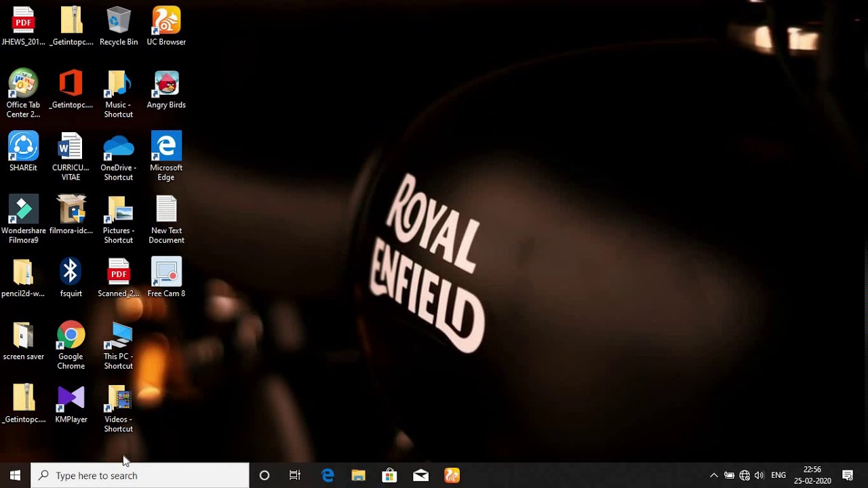Open Task View on the taskbar

click(295, 475)
